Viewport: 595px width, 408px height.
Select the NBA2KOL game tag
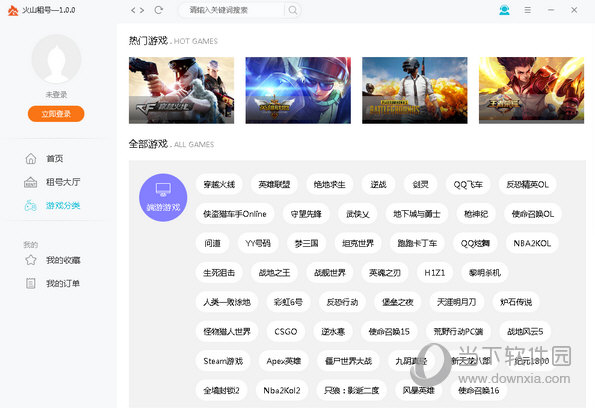[x=532, y=243]
